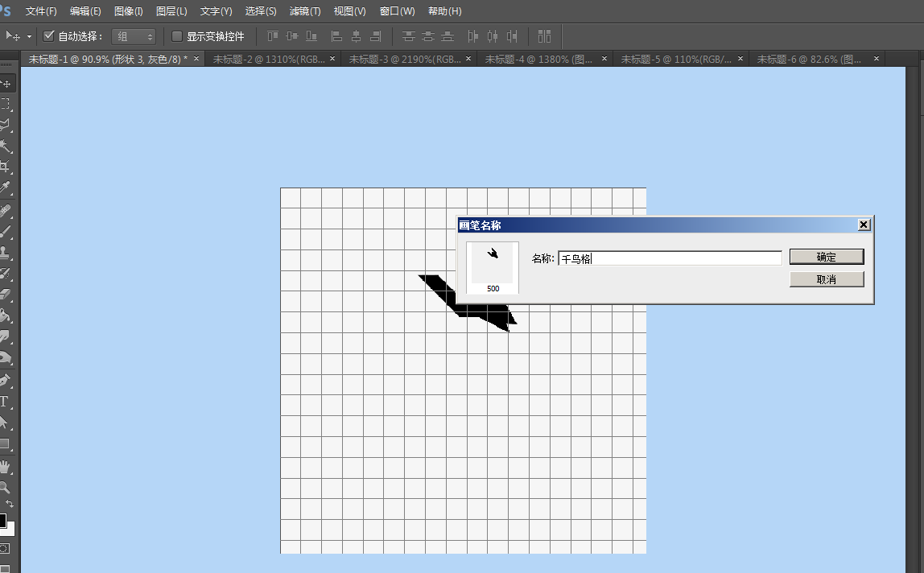
Task: Click align vertical centers icon
Action: (x=291, y=36)
